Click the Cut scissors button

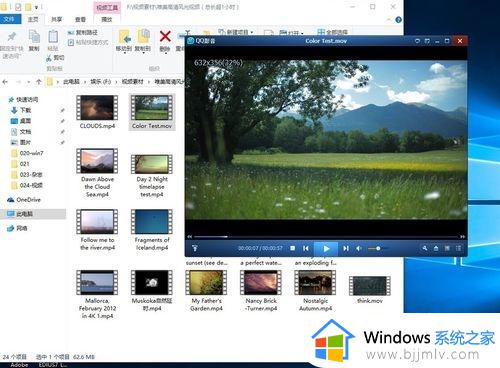(55, 58)
